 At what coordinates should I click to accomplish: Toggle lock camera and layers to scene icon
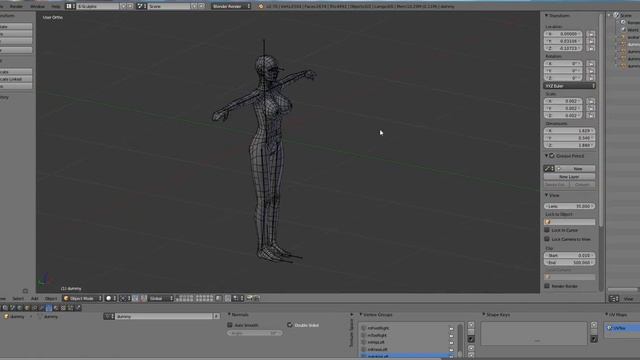[x=219, y=298]
